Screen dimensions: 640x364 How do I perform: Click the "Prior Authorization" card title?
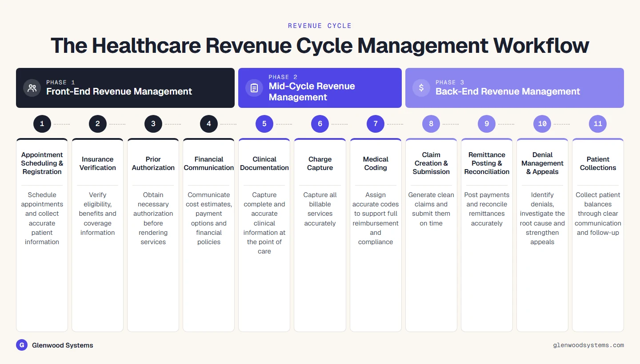pyautogui.click(x=153, y=163)
